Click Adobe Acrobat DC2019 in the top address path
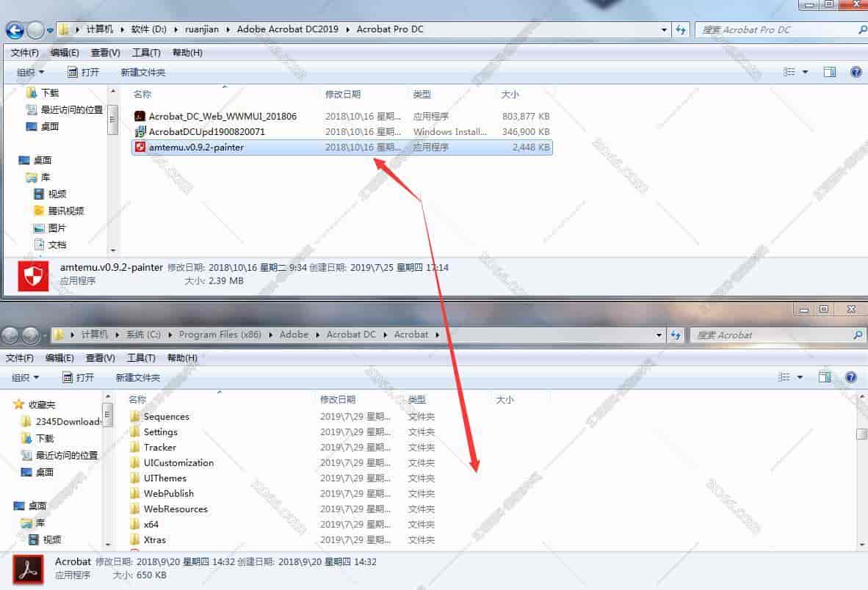 click(x=287, y=29)
